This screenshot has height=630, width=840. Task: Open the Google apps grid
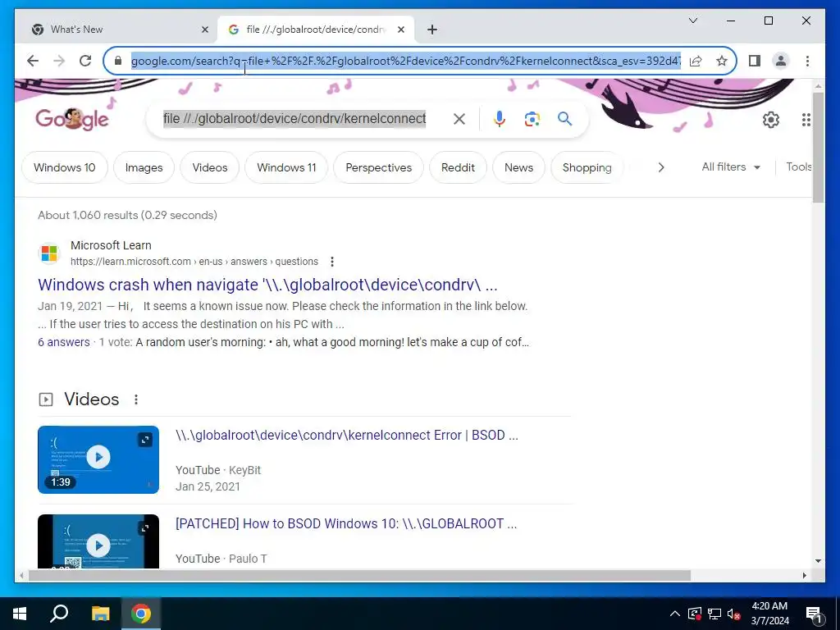pyautogui.click(x=806, y=120)
